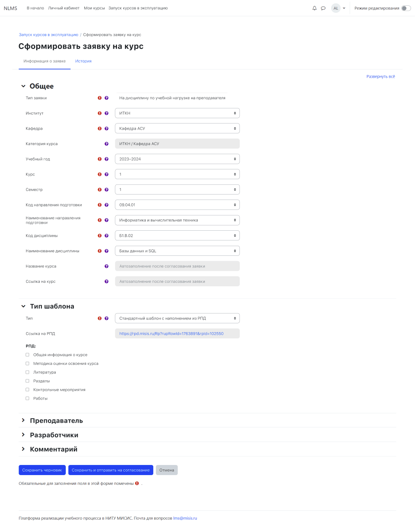Image resolution: width=415 pixels, height=532 pixels.
Task: Check the Литература checkbox
Action: (x=27, y=372)
